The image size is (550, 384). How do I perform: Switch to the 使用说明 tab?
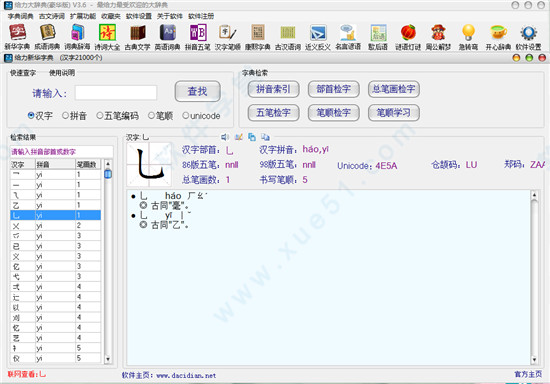[x=62, y=73]
